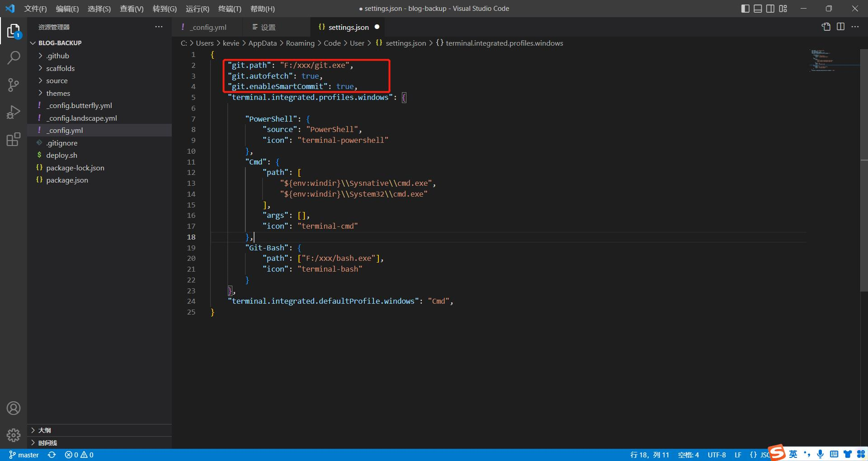Open package.json in the file tree
Viewport: 868px width, 461px height.
click(67, 180)
